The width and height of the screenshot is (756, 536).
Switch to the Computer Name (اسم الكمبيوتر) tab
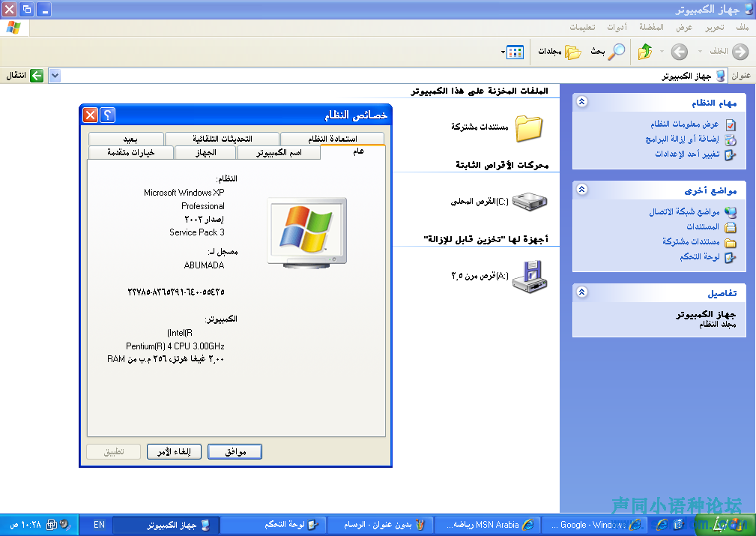pyautogui.click(x=279, y=152)
